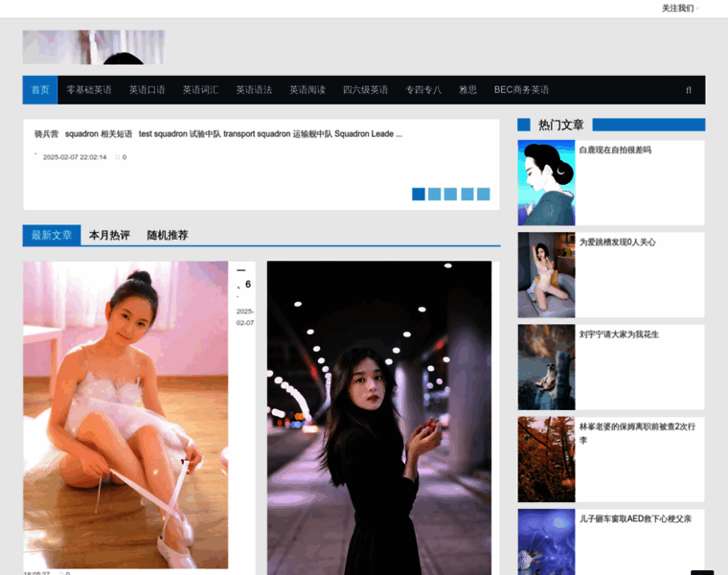Open the 骑兵营 squadron article headline
728x575 pixels.
pos(218,134)
